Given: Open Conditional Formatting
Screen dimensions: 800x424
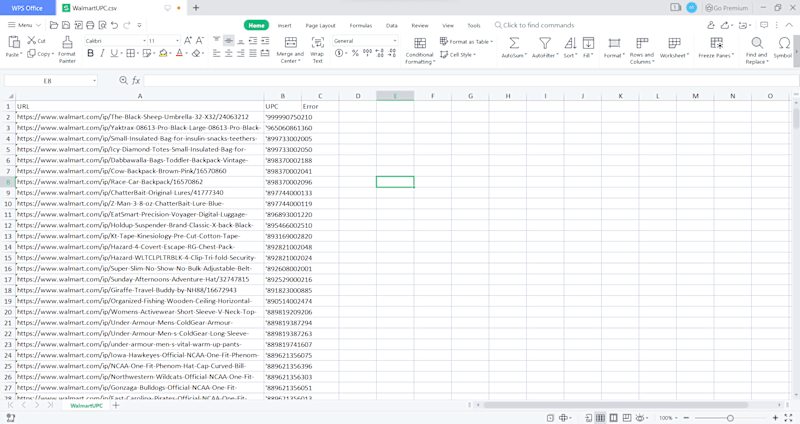Looking at the screenshot, I should coord(419,50).
